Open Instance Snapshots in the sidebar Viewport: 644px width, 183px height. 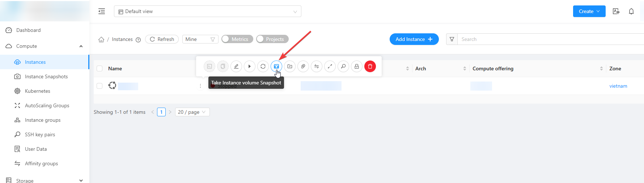click(46, 76)
